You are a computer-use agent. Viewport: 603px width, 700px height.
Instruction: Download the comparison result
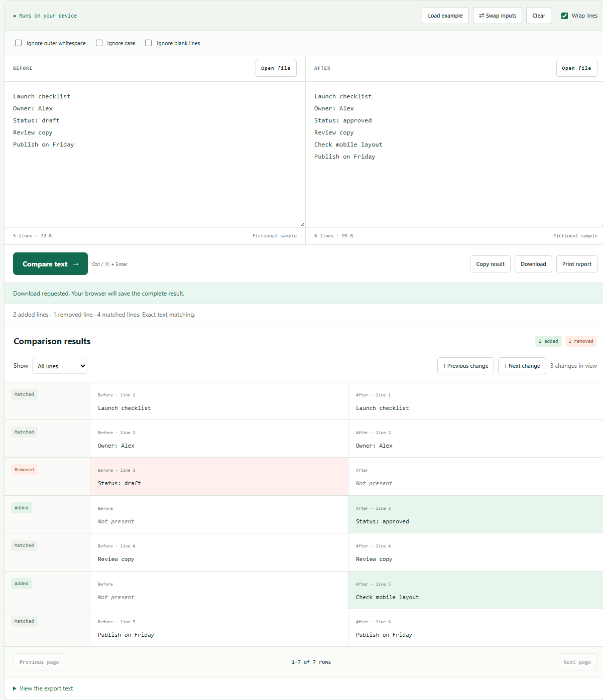(x=533, y=264)
